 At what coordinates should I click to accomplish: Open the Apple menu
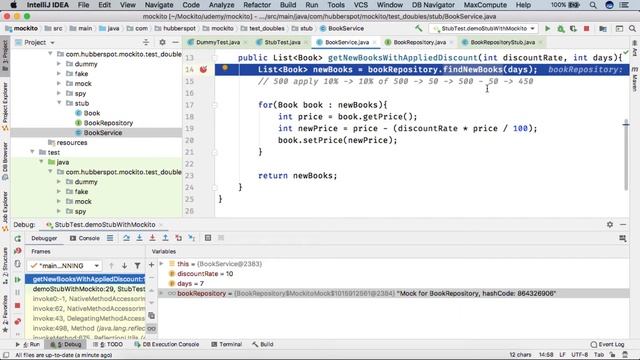coord(13,5)
